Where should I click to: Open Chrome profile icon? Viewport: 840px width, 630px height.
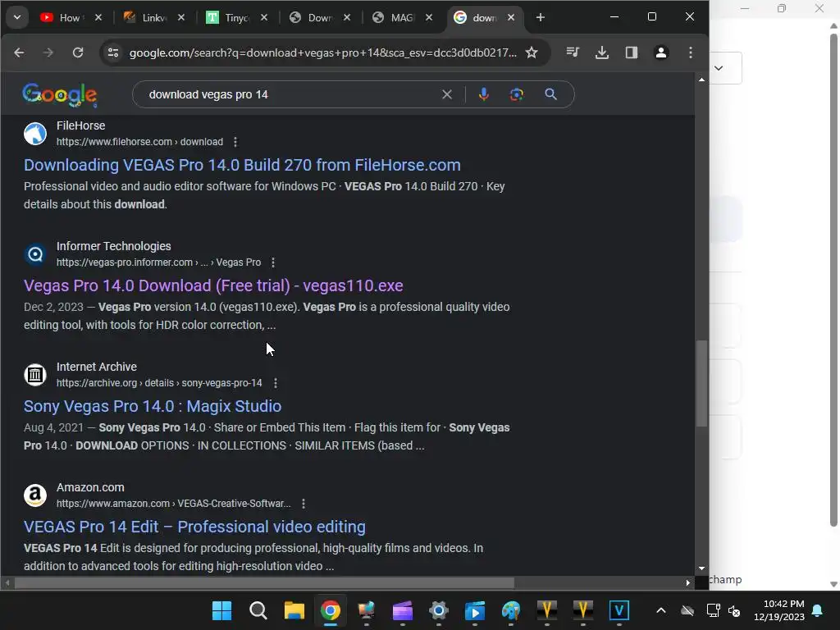(661, 52)
